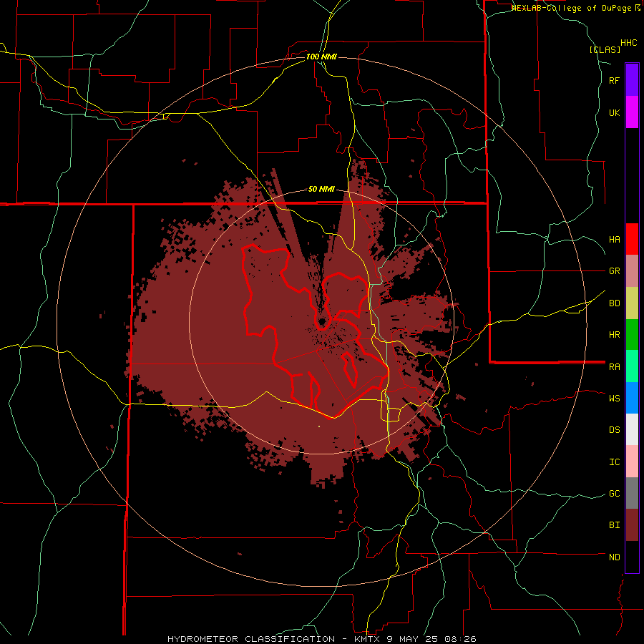Click the GR legend color swatch
644x644 pixels.
[632, 271]
